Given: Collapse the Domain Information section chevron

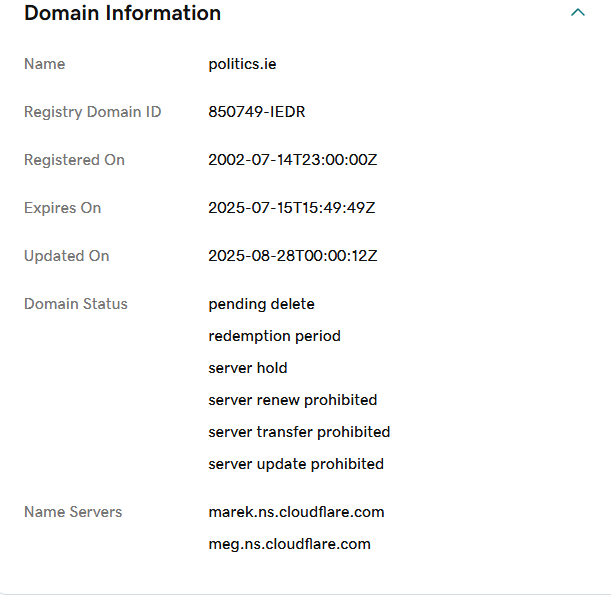Looking at the screenshot, I should [x=577, y=13].
